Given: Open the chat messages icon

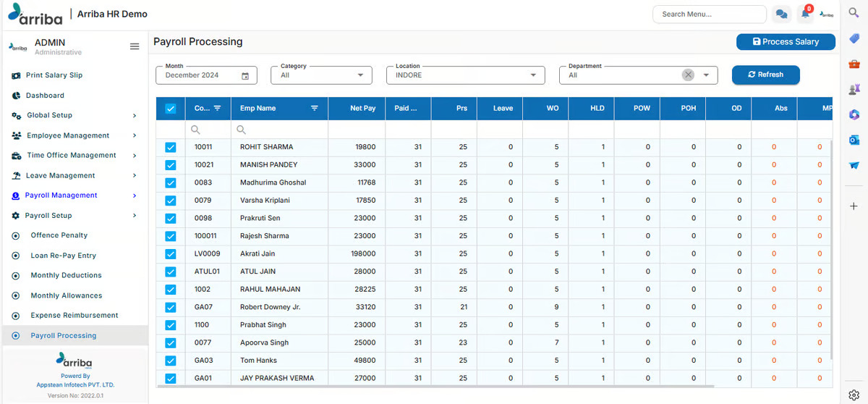Looking at the screenshot, I should click(x=781, y=14).
